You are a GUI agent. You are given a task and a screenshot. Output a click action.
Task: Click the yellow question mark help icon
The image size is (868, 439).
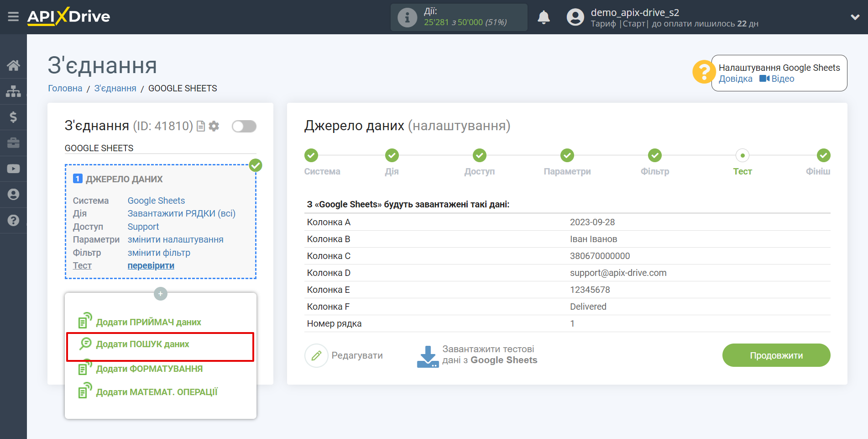704,72
